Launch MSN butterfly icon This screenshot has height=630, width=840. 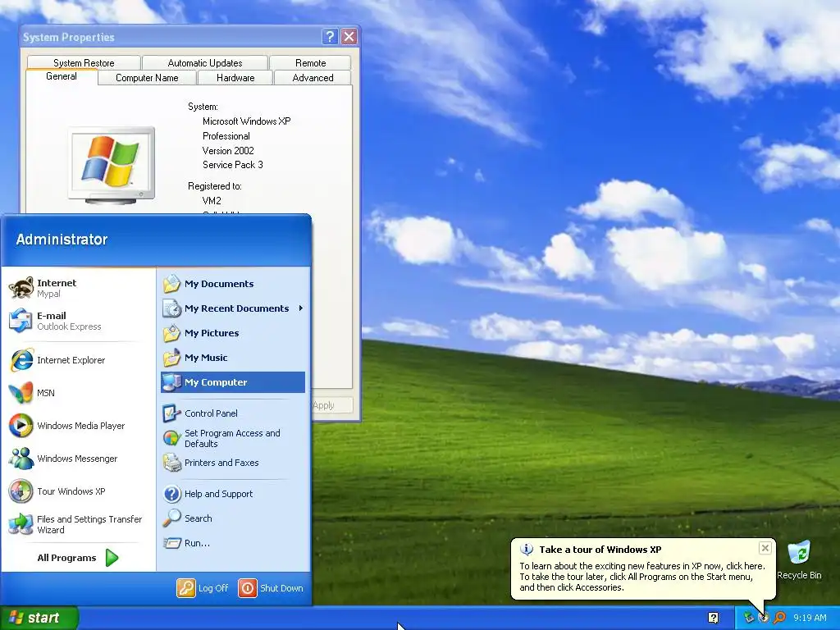[21, 393]
